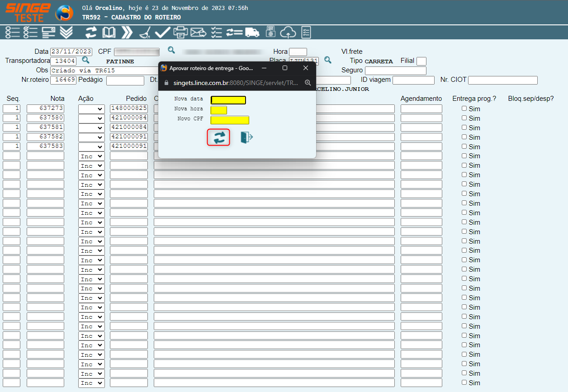Open Ação dropdown for nota 637580
The height and width of the screenshot is (392, 568).
[91, 118]
